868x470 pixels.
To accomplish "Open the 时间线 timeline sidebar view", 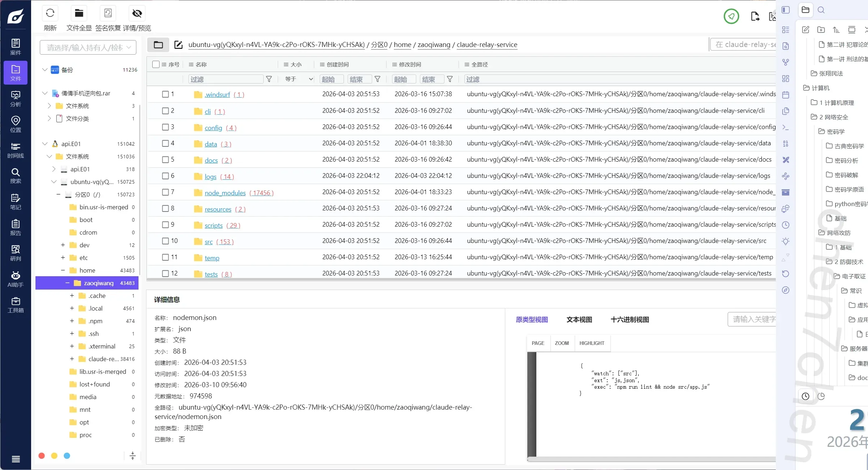I will click(15, 150).
